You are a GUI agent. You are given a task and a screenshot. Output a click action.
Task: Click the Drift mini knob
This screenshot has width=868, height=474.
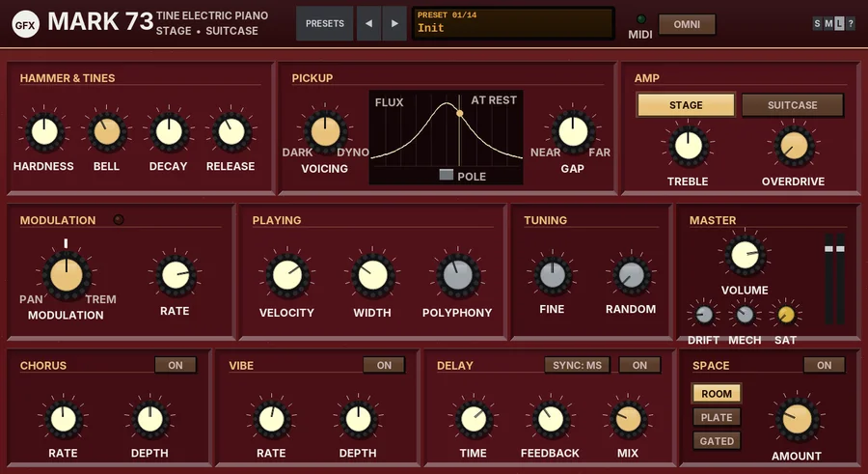click(704, 315)
